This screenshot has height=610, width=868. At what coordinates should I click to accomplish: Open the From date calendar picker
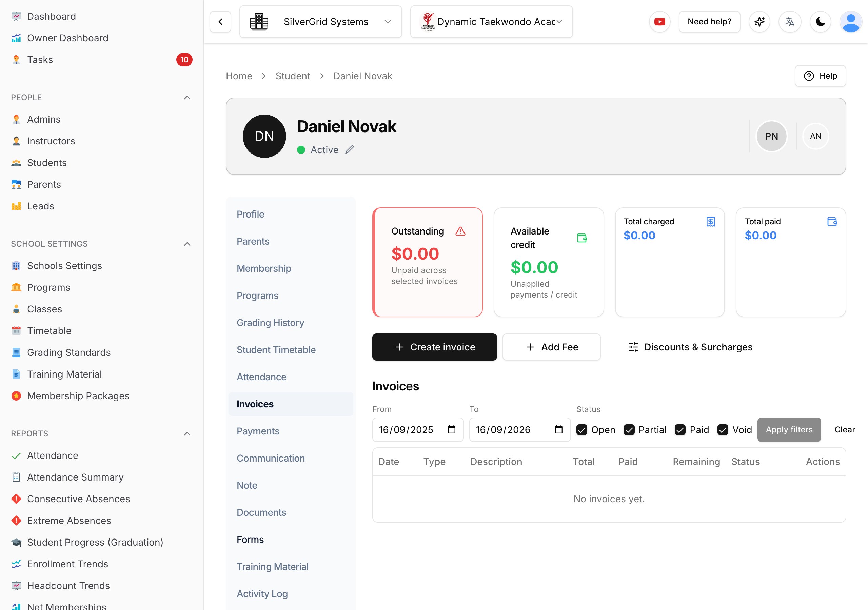point(451,430)
